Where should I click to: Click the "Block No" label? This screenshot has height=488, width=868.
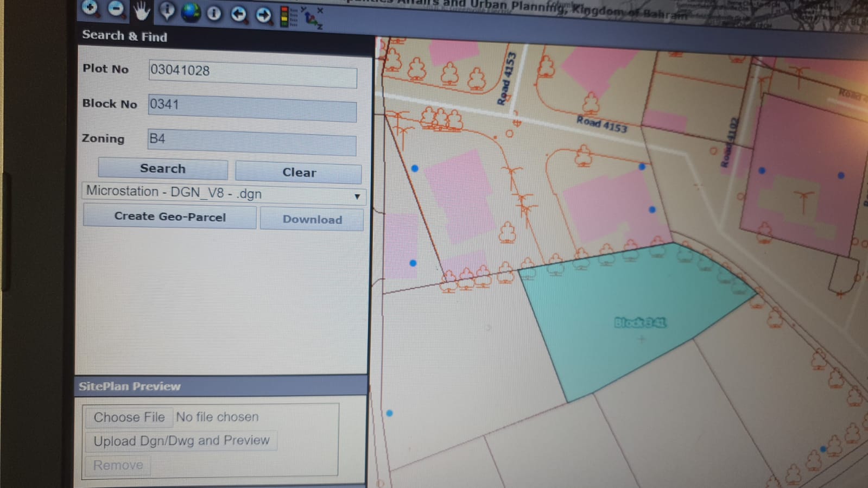tap(110, 104)
